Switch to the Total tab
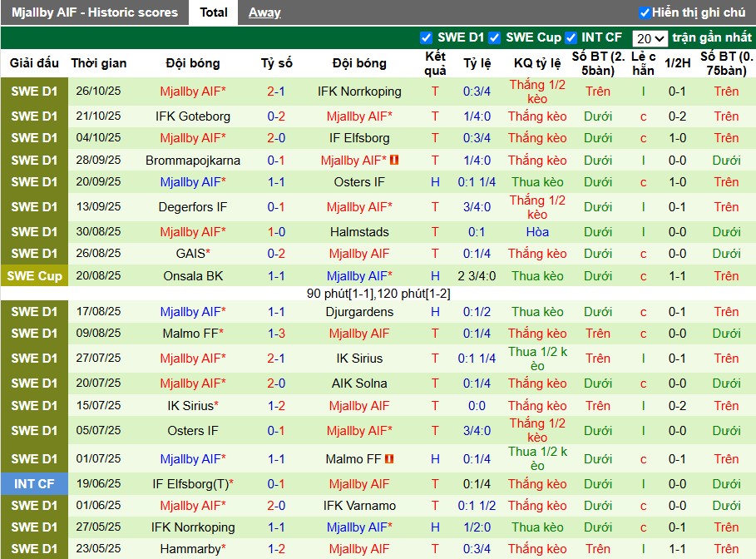The height and width of the screenshot is (559, 756). click(x=214, y=12)
